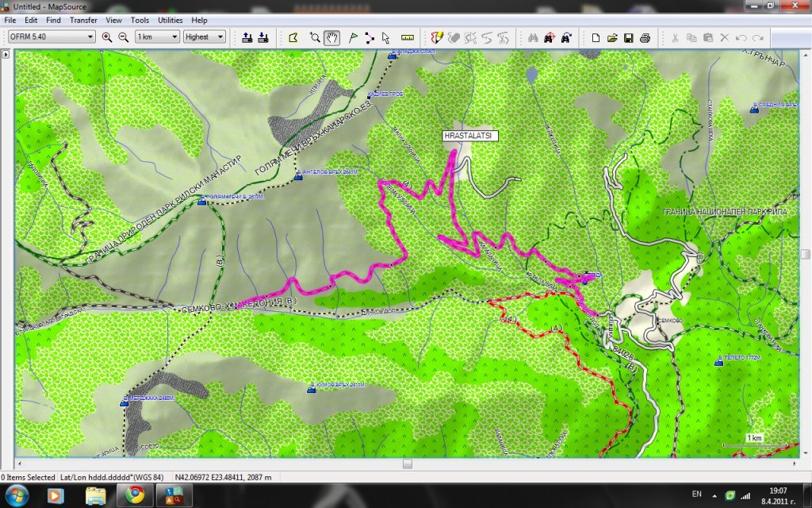Image resolution: width=812 pixels, height=508 pixels.
Task: Open the Highest detail level dropdown
Action: [x=204, y=37]
